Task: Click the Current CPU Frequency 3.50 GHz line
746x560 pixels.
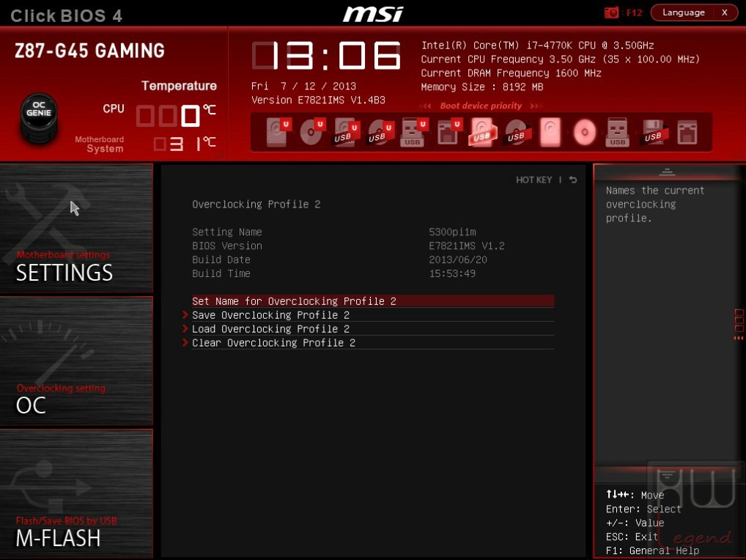Action: click(561, 59)
